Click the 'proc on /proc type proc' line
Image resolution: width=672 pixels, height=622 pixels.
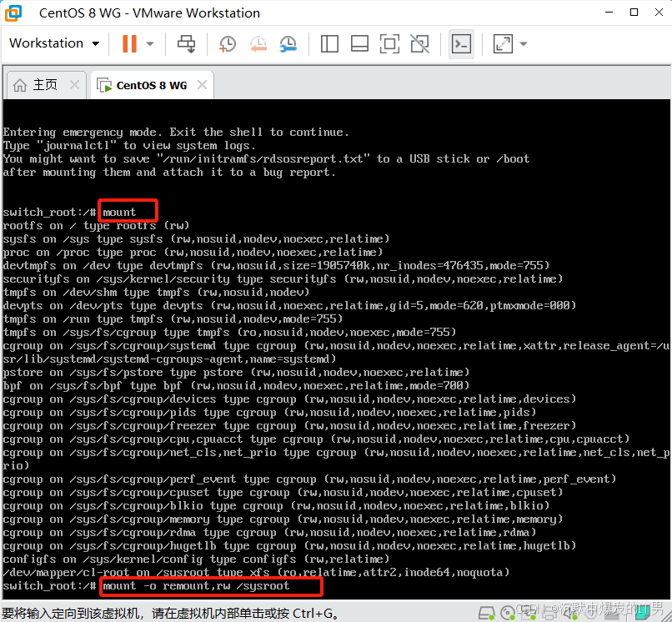[x=193, y=252]
